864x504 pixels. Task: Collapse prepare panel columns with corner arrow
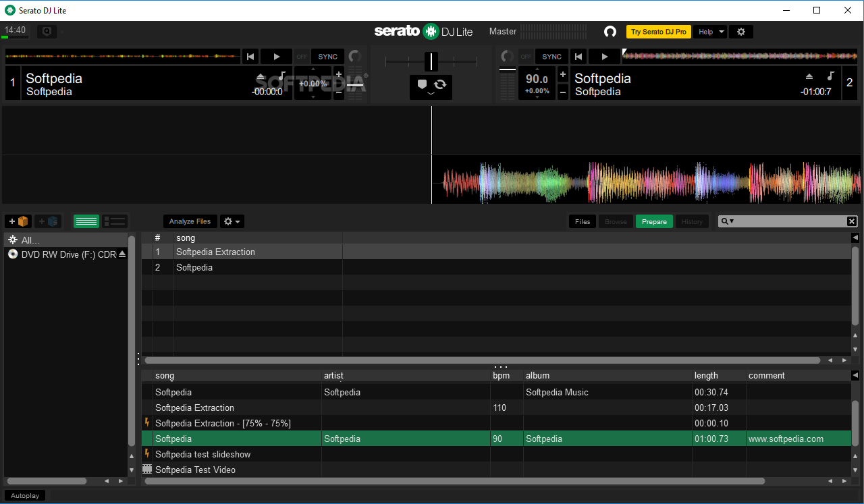(855, 237)
